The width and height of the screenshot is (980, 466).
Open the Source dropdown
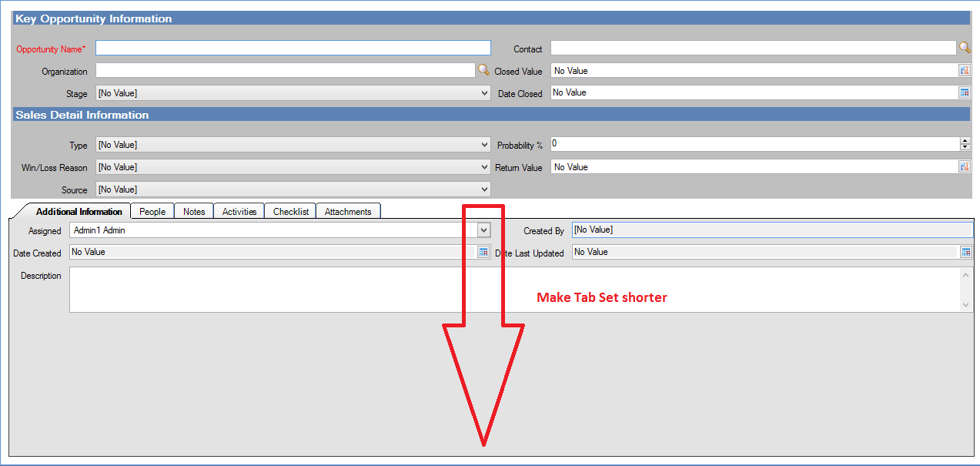pos(484,189)
